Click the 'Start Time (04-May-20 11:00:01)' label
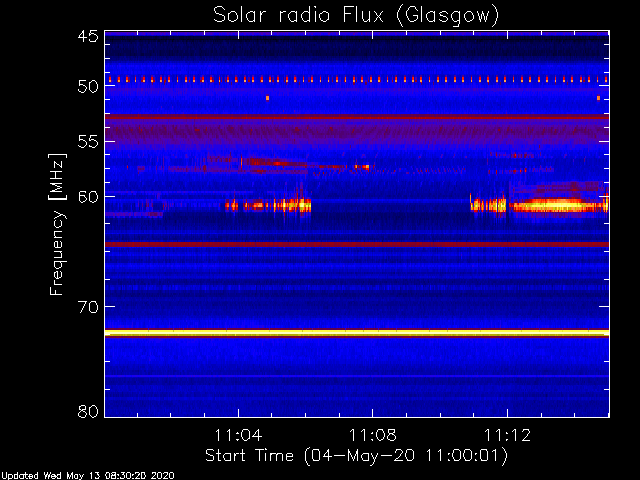 pos(356,456)
